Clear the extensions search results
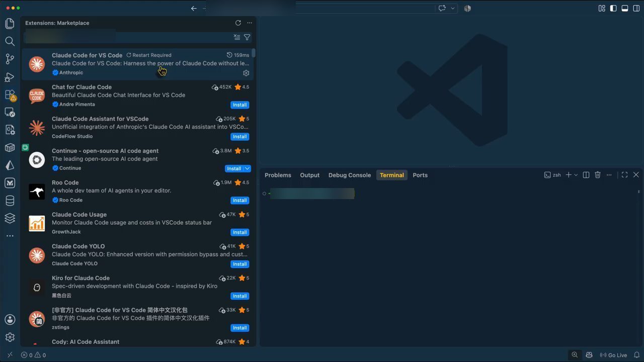The width and height of the screenshot is (644, 362). tap(237, 37)
